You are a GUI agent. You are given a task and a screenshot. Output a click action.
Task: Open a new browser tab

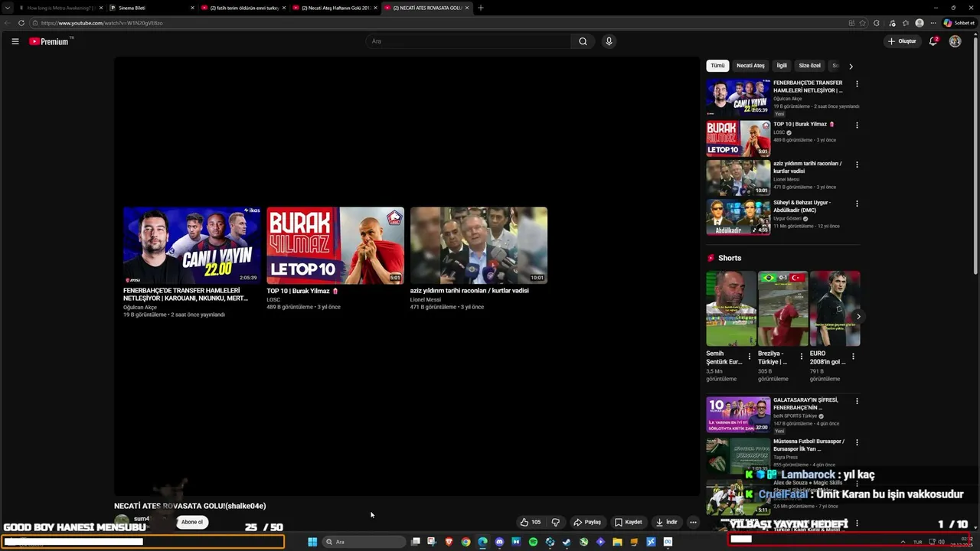point(481,8)
